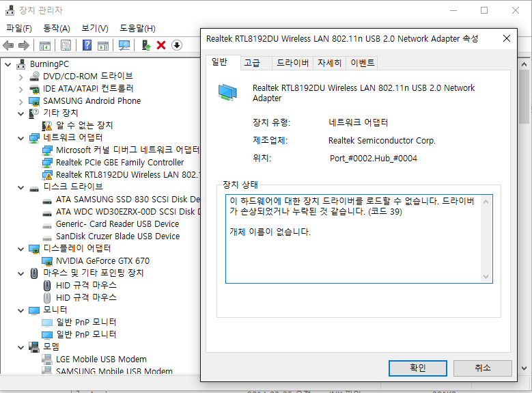
Task: Select the first HID 규격 마우스 item
Action: click(x=86, y=285)
